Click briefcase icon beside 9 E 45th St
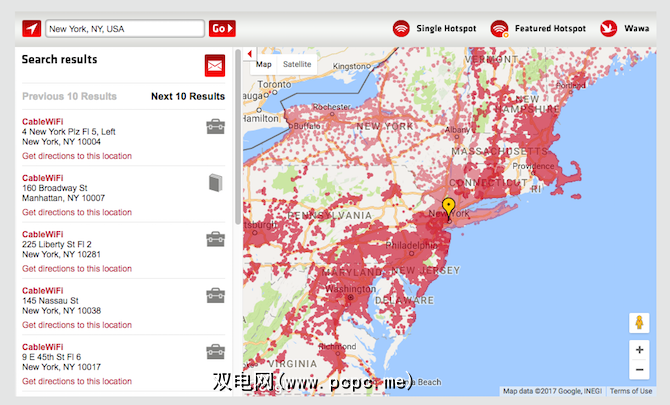The height and width of the screenshot is (405, 670). coord(215,352)
